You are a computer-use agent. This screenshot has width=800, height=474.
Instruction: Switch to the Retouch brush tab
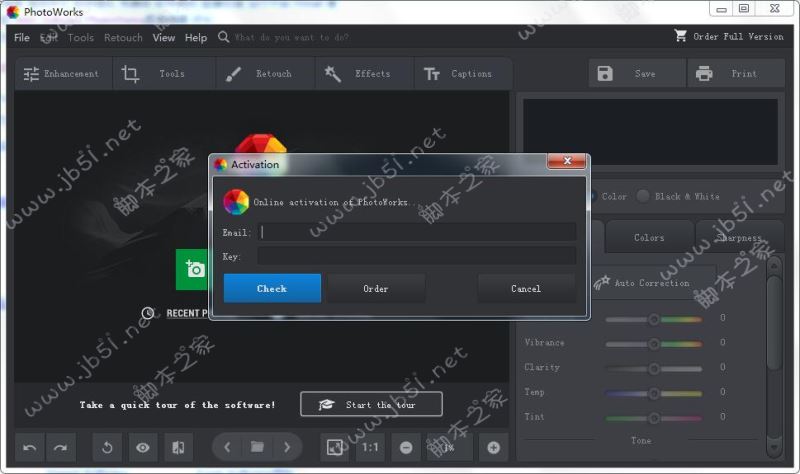coord(265,73)
